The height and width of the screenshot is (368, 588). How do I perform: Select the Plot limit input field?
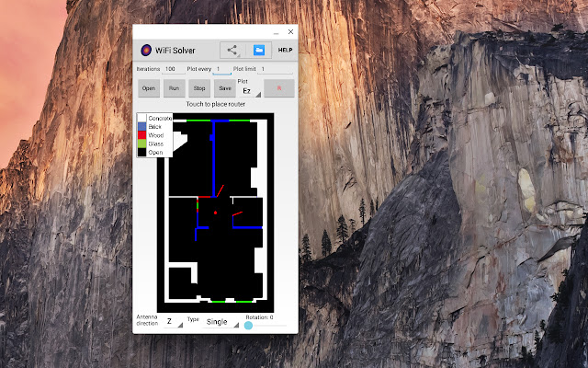pyautogui.click(x=276, y=69)
